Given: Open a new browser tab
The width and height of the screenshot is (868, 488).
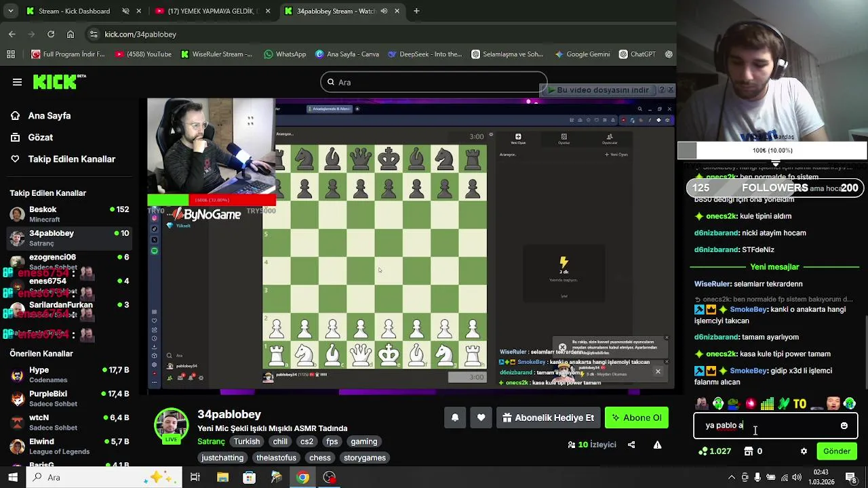Looking at the screenshot, I should 416,11.
